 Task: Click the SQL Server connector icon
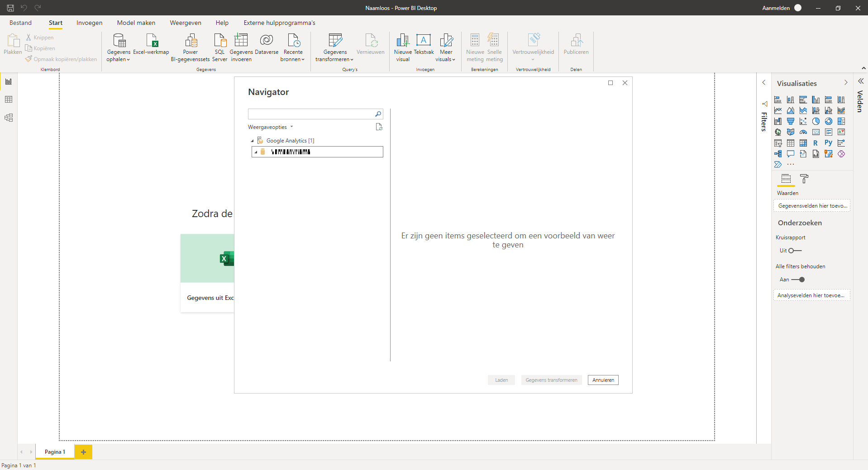click(219, 47)
